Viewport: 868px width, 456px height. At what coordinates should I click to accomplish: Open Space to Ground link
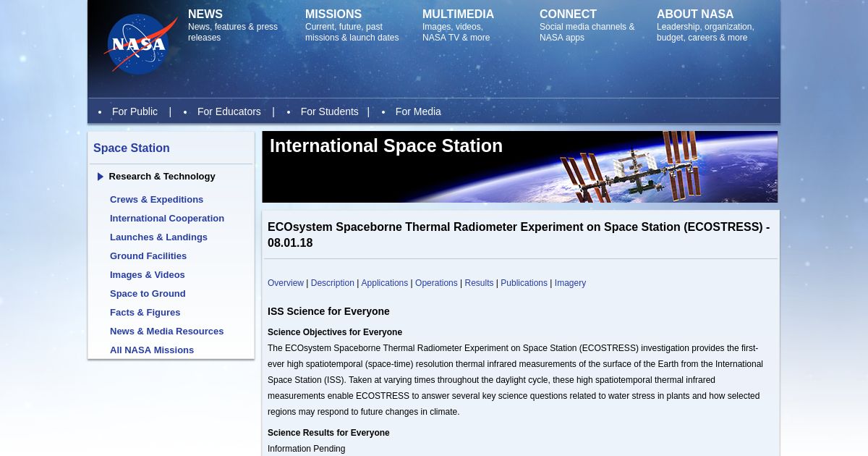148,294
